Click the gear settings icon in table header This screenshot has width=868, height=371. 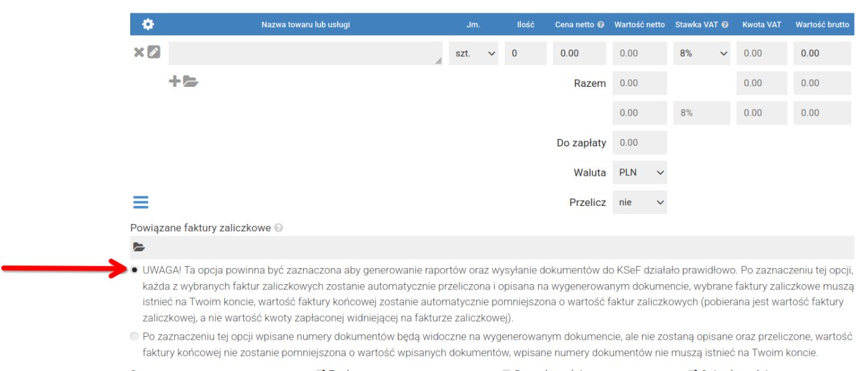[148, 25]
